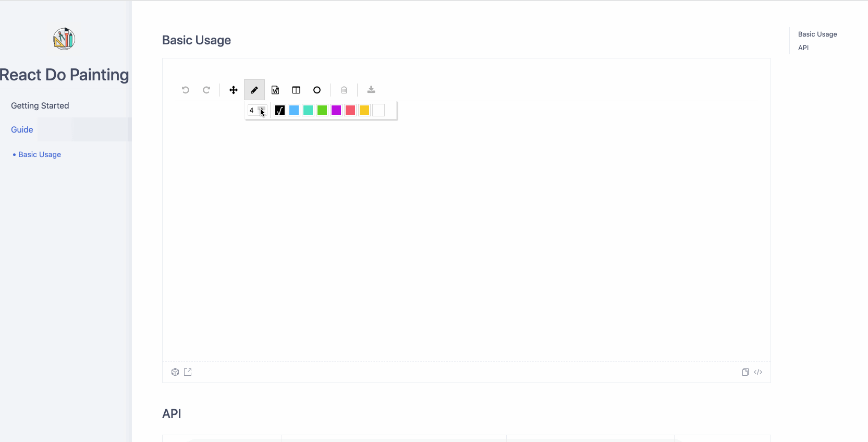Open Guide in the sidebar
This screenshot has width=868, height=442.
coord(22,129)
